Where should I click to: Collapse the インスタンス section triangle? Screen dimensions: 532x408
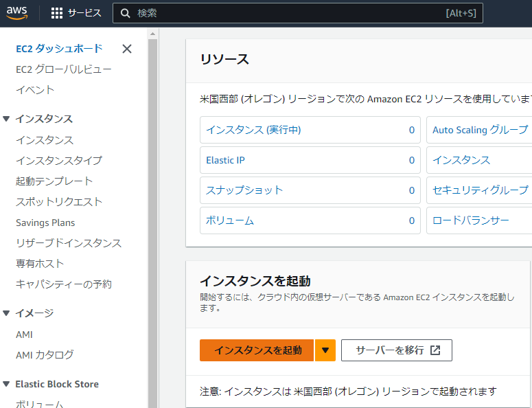pyautogui.click(x=6, y=118)
